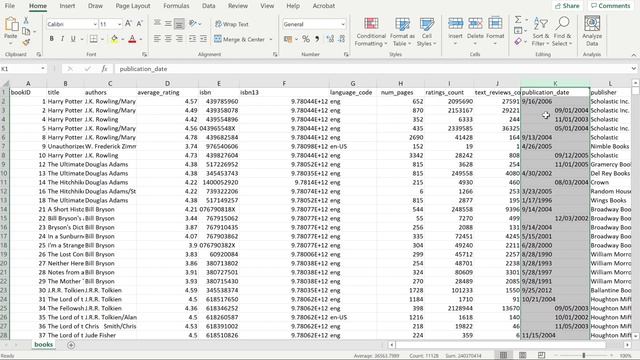Click the AutoSum sigma icon
The width and height of the screenshot is (640, 360).
tap(518, 20)
